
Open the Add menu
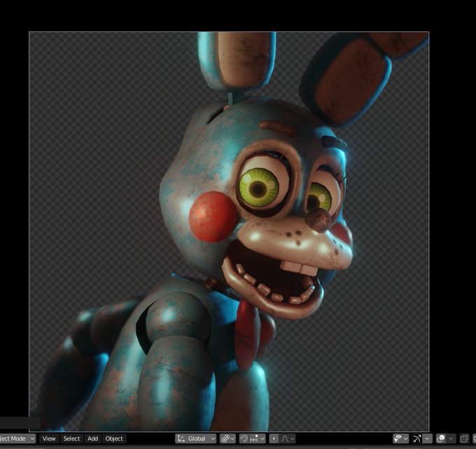click(92, 439)
